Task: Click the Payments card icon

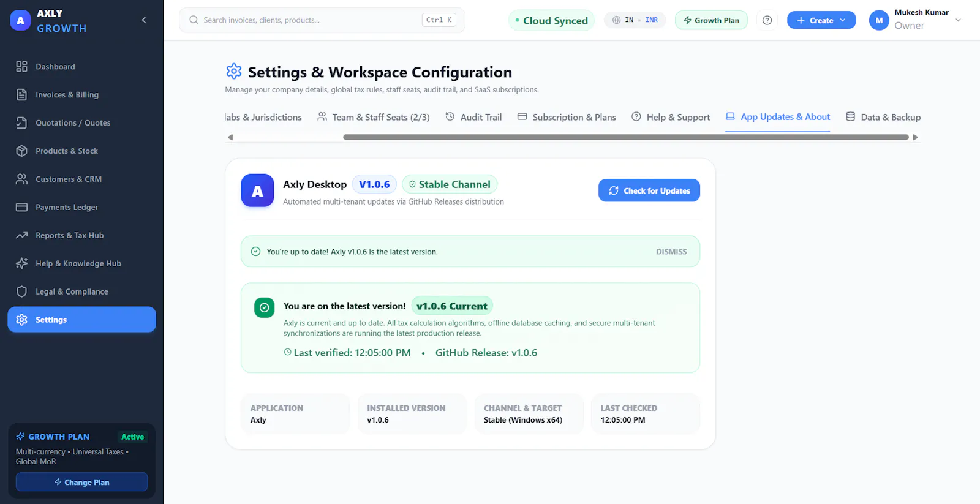Action: [22, 208]
